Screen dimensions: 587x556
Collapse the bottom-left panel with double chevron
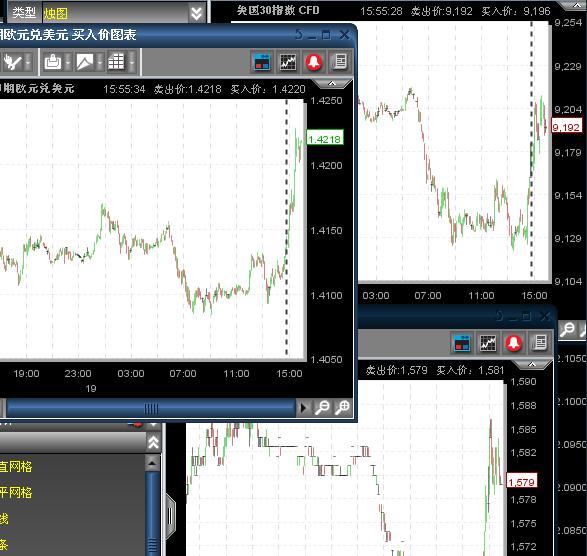coord(153,443)
